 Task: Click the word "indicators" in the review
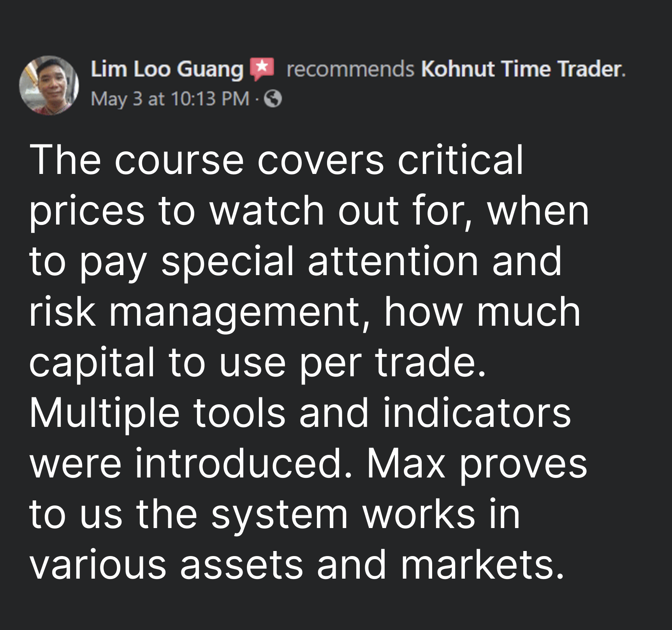(x=477, y=412)
